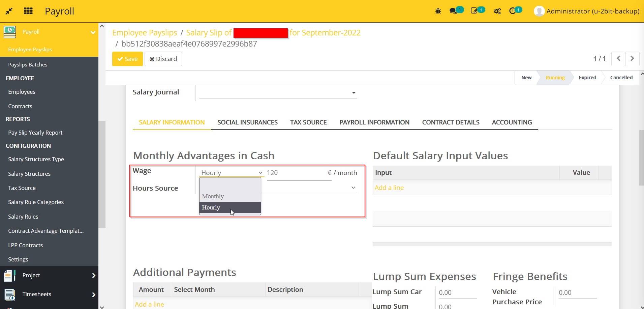This screenshot has height=309, width=644.
Task: Open the notes editor icon with badge
Action: pos(475,11)
